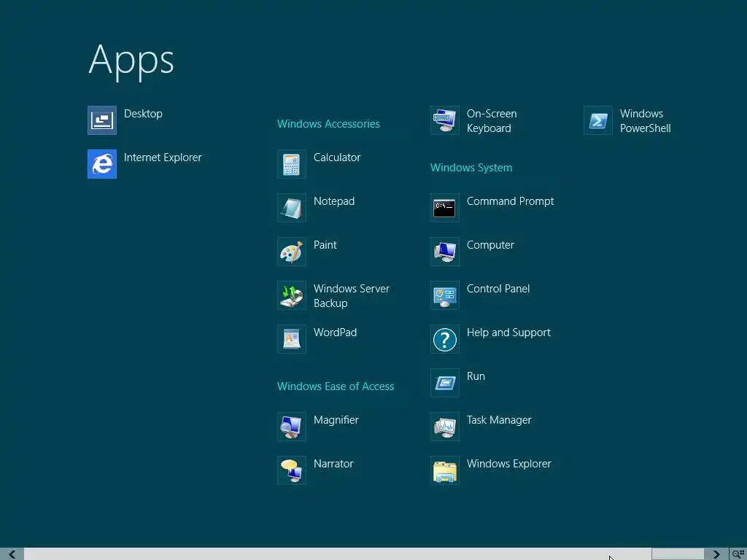Select the Windows Accessories group heading

[328, 124]
